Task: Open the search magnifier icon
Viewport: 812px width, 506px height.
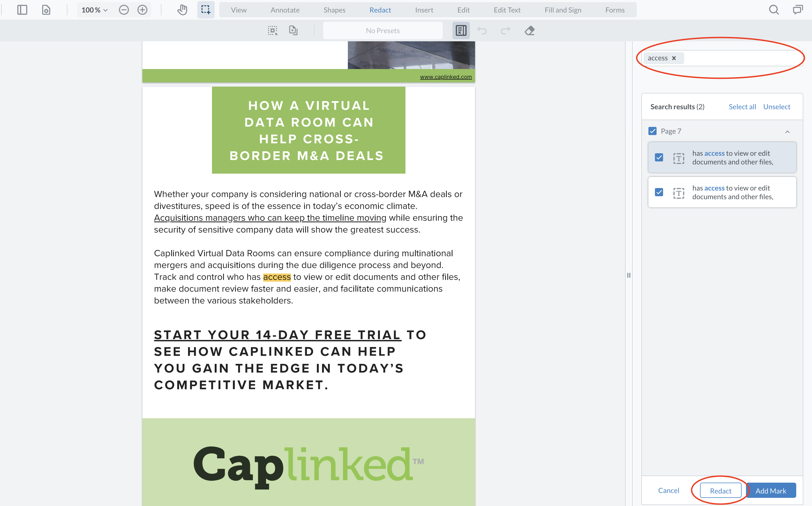Action: [773, 10]
